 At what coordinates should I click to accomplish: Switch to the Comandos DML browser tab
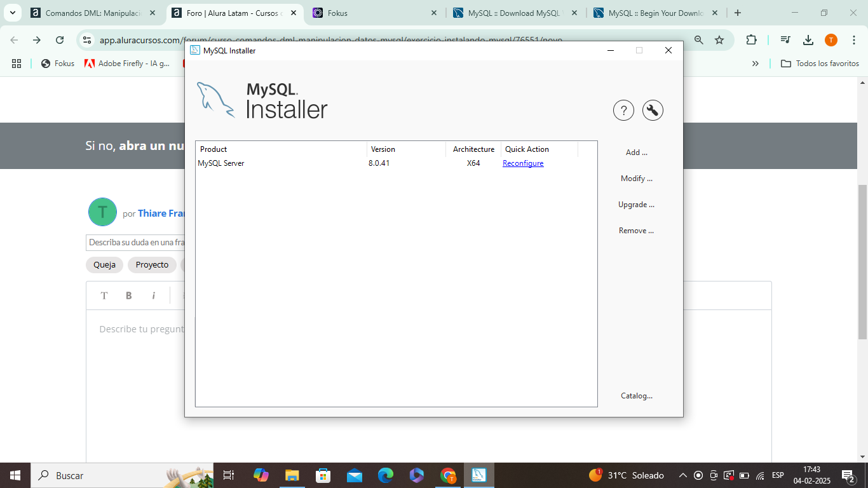(93, 13)
